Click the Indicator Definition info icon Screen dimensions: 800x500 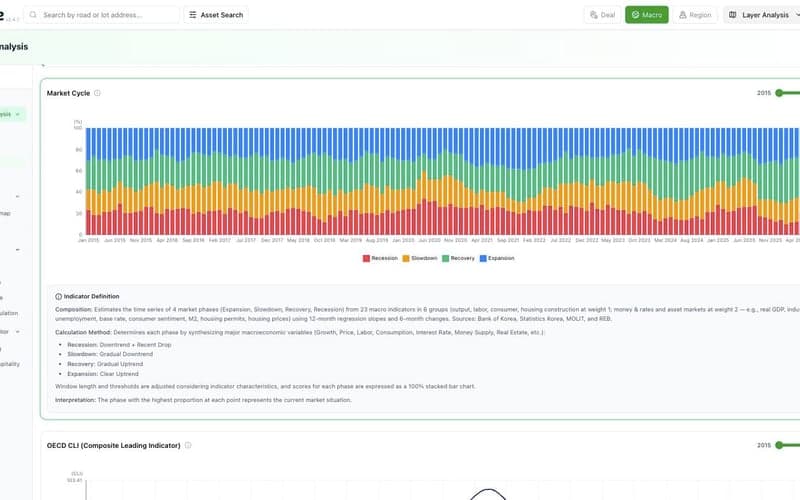coord(58,296)
